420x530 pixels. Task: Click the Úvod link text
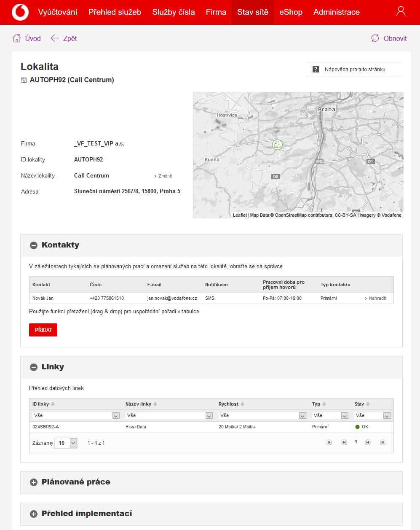click(x=33, y=38)
